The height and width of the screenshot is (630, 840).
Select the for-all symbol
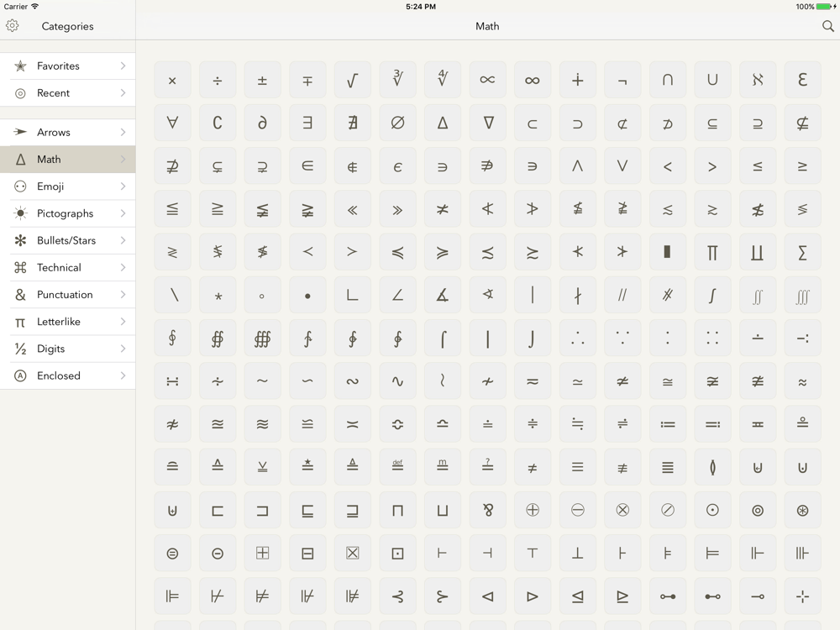pyautogui.click(x=172, y=123)
